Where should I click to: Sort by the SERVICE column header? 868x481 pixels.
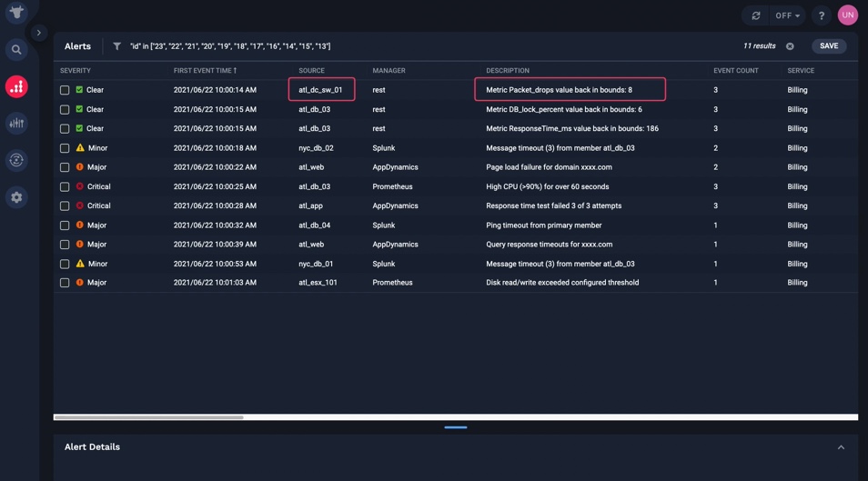click(x=801, y=71)
